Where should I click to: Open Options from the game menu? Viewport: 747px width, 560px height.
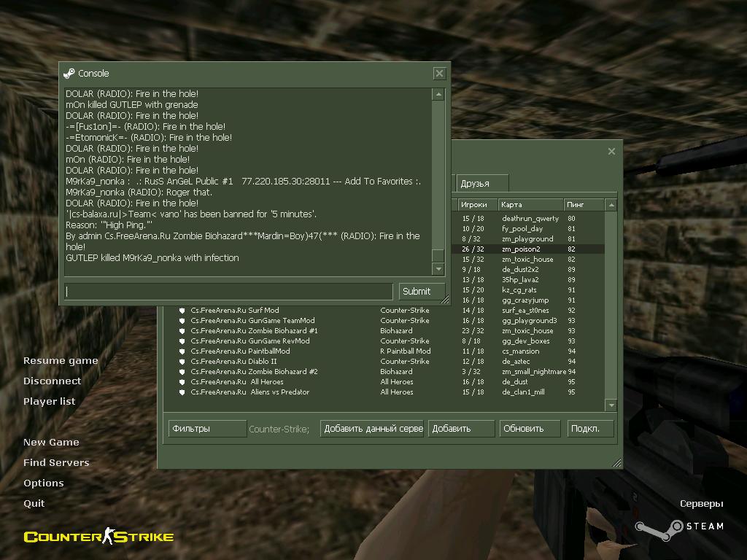pos(43,483)
